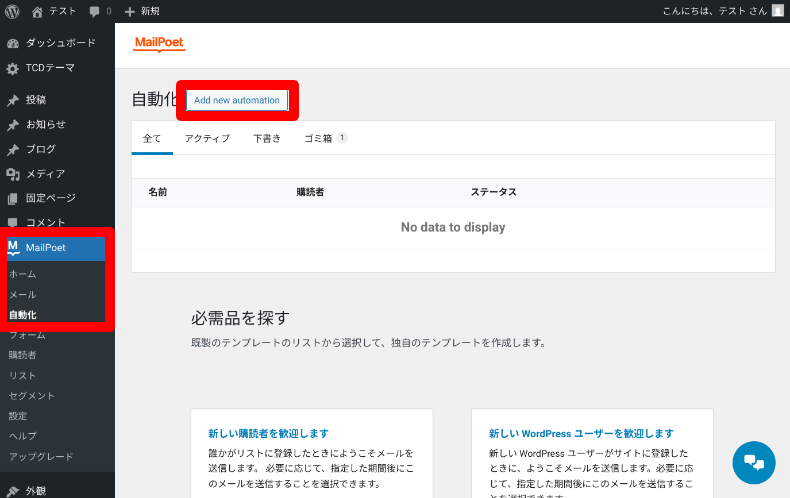Go to MailPoet メール submenu
Image resolution: width=790 pixels, height=498 pixels.
(x=22, y=294)
